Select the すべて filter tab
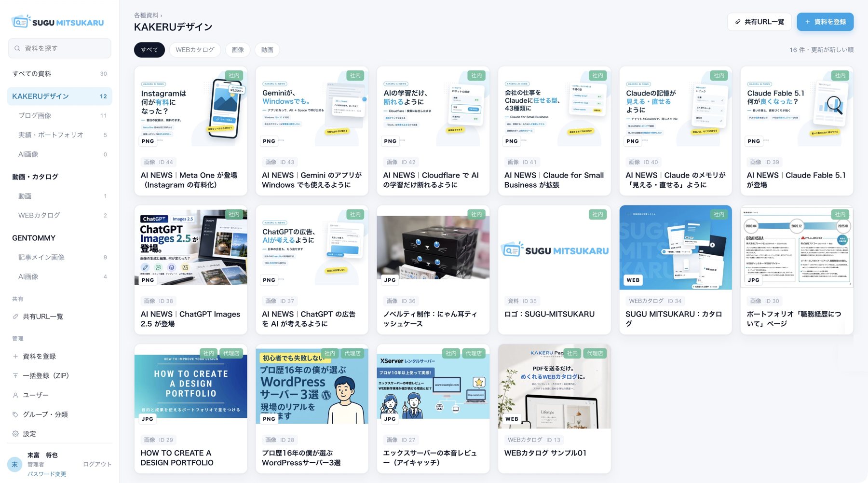 click(149, 50)
